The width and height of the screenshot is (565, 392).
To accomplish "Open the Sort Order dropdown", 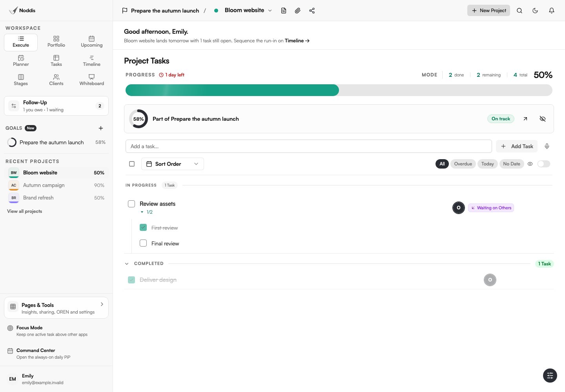I will 173,164.
